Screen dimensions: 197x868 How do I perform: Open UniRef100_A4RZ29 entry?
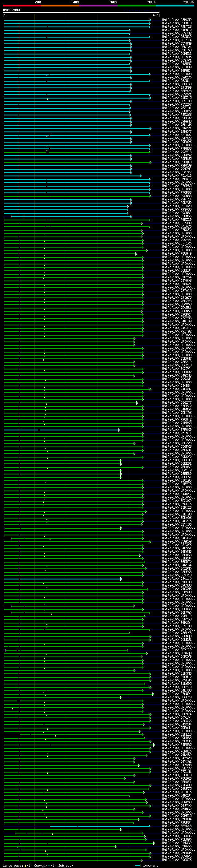click(177, 220)
